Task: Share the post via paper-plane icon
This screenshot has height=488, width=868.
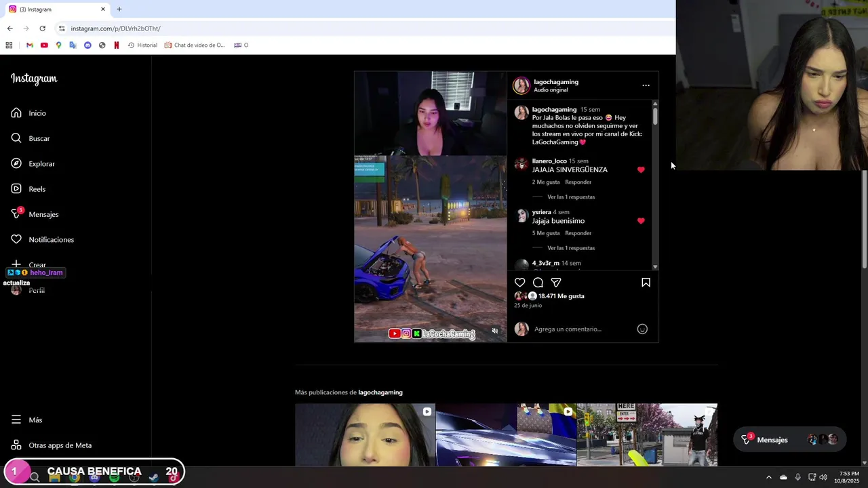Action: 556,283
